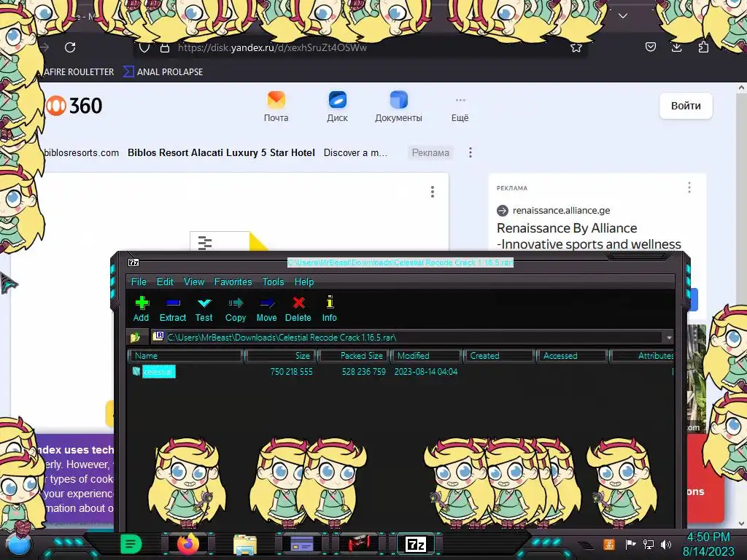Expand the browser tab list chevron
This screenshot has width=747, height=560.
(x=623, y=16)
